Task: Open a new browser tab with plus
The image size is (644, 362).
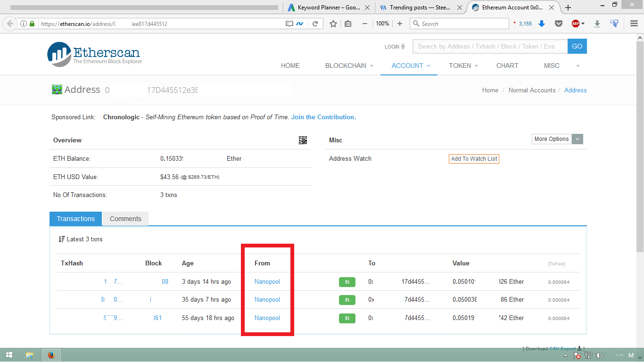Action: pyautogui.click(x=568, y=8)
